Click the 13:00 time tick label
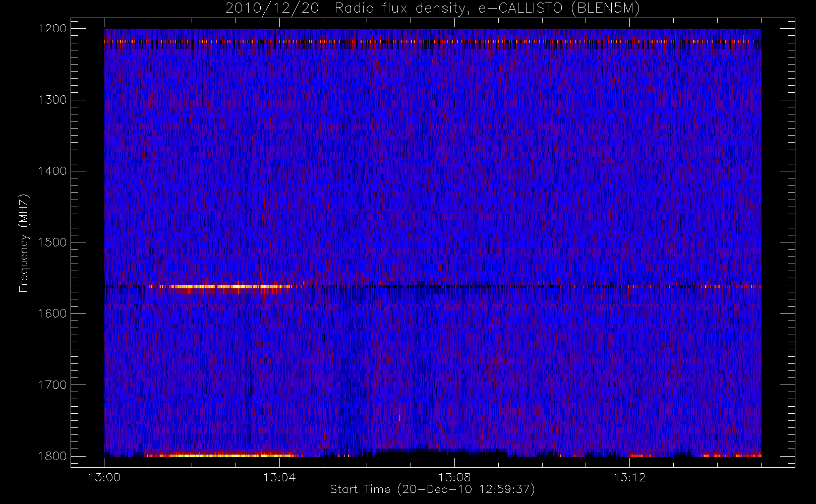816x504 pixels. (104, 477)
